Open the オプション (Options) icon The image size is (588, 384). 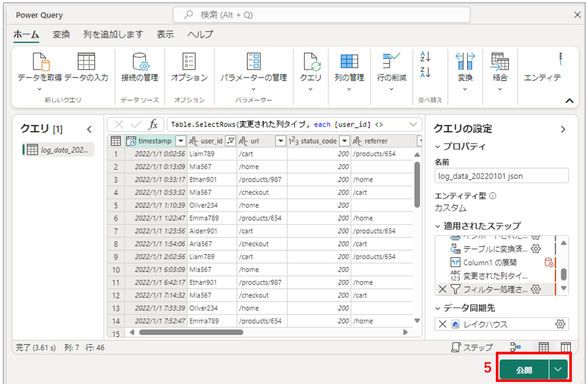[189, 61]
